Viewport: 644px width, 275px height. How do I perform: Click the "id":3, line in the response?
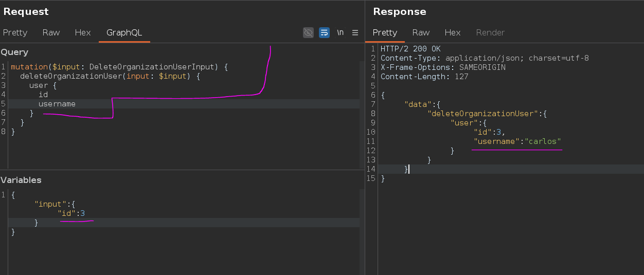click(x=490, y=132)
